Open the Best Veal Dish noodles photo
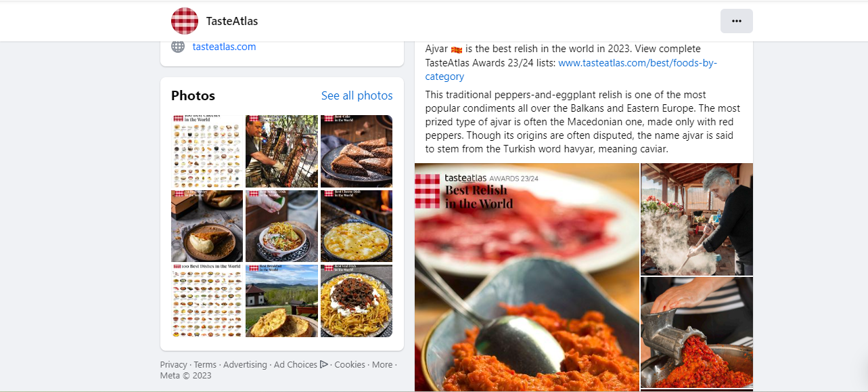Image resolution: width=868 pixels, height=392 pixels. [x=357, y=301]
